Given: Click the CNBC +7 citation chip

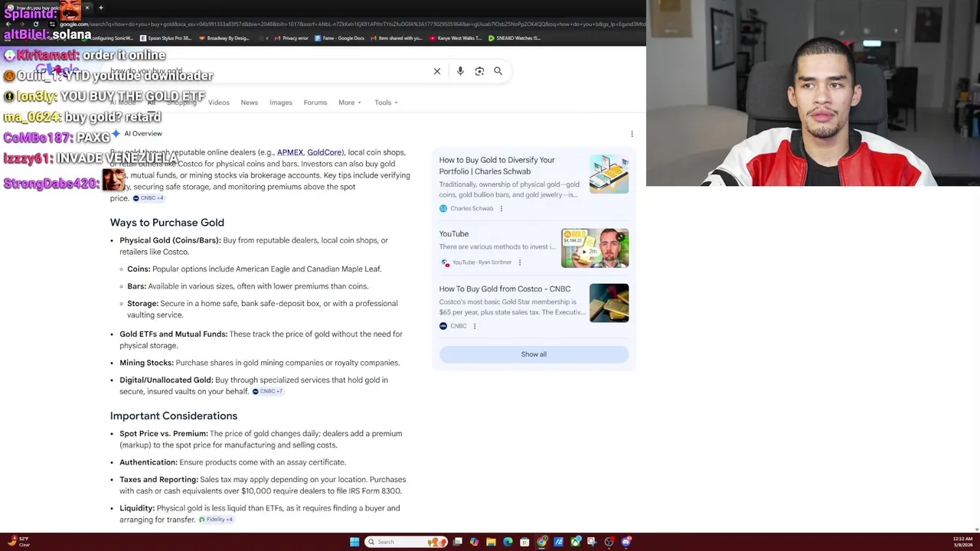Looking at the screenshot, I should 268,391.
